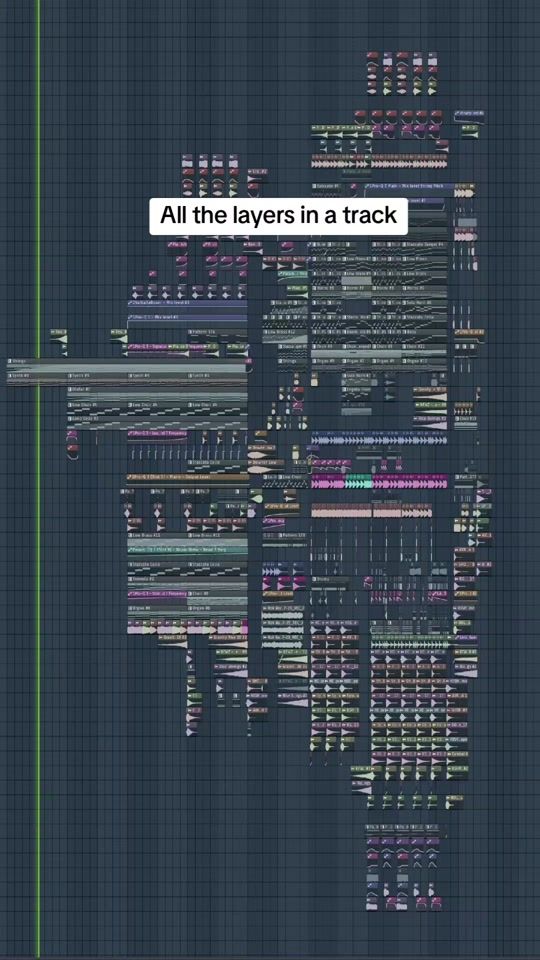Select the magenta audio clip with teal middle segment
Viewport: 540px width, 960px height.
(380, 482)
